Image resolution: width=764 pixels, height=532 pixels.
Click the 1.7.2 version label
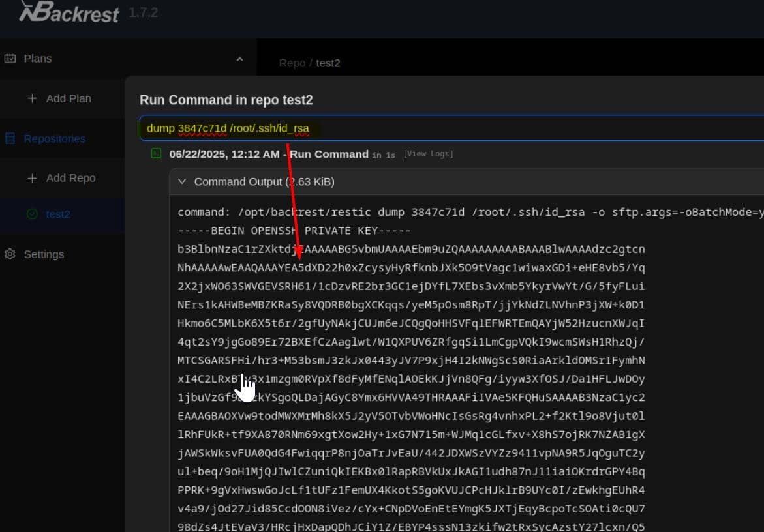click(x=145, y=12)
